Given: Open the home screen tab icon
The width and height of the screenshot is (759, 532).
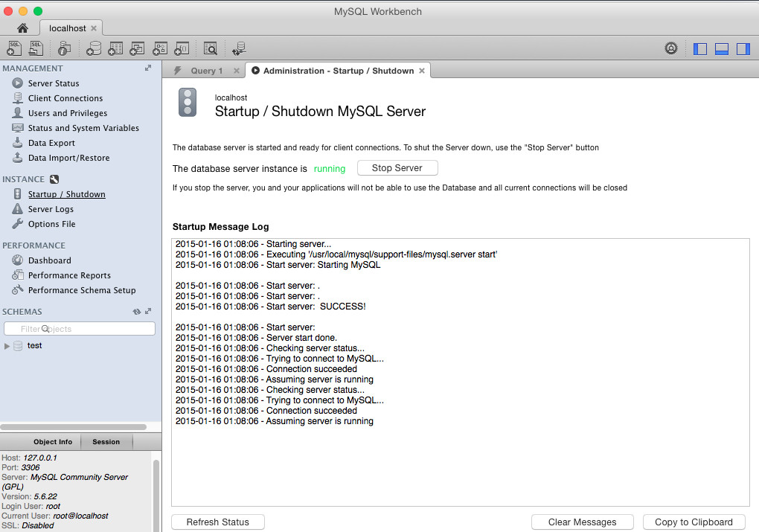Looking at the screenshot, I should 22,28.
